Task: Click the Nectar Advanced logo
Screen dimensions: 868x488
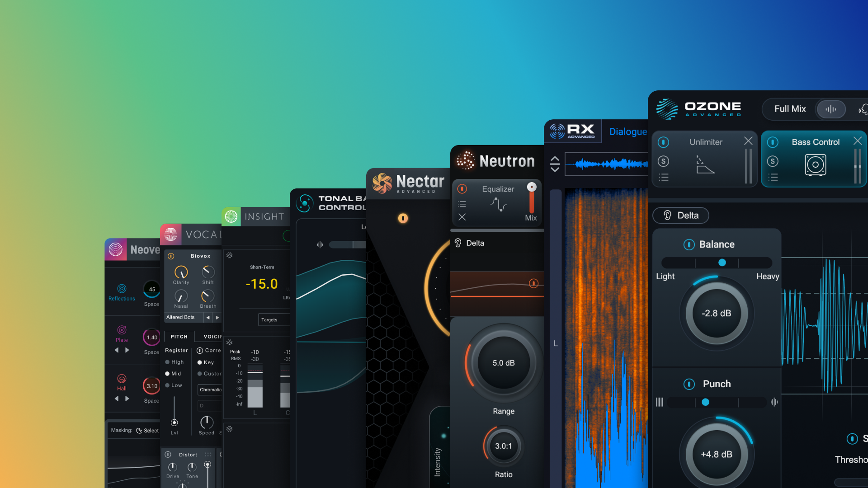Action: pyautogui.click(x=408, y=183)
